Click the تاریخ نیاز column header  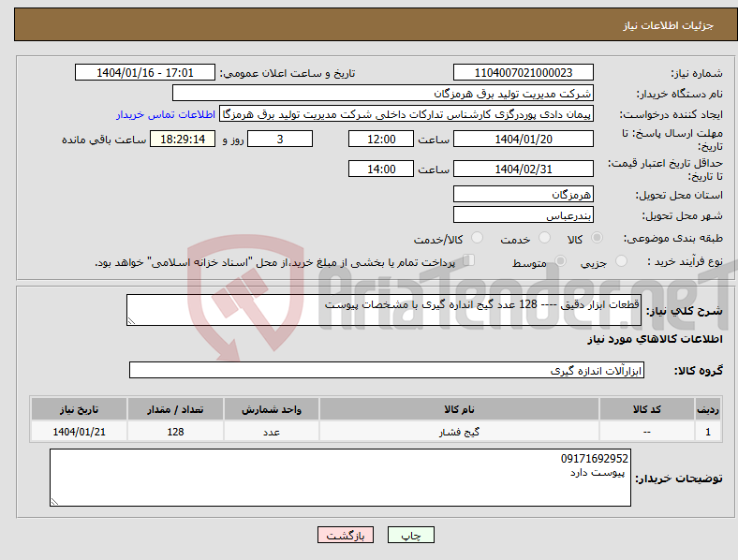click(79, 409)
